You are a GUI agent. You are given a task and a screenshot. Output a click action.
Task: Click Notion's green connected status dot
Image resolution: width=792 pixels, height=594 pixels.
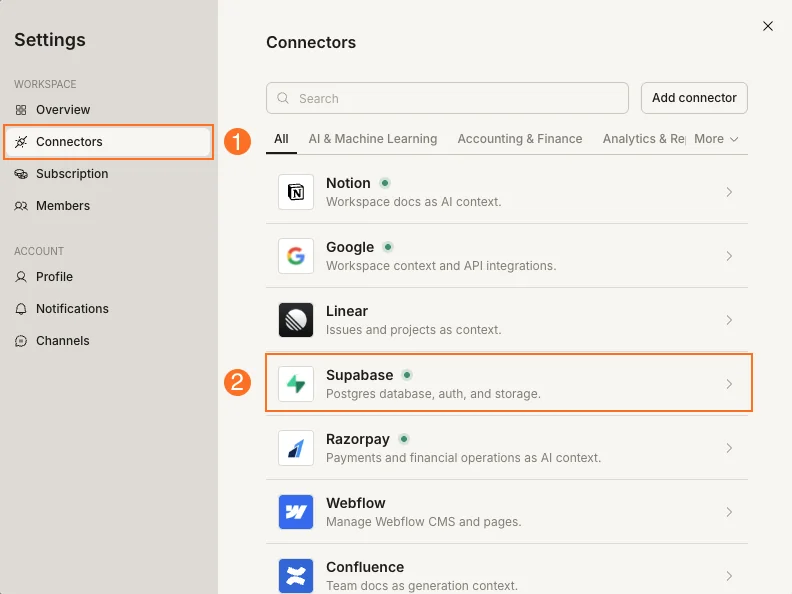[x=385, y=183]
